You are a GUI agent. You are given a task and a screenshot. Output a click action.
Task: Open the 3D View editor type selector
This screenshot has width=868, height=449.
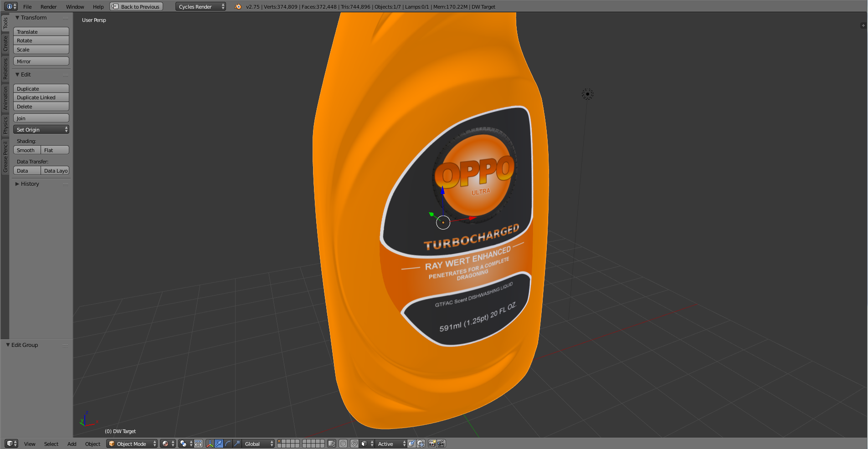pyautogui.click(x=11, y=444)
